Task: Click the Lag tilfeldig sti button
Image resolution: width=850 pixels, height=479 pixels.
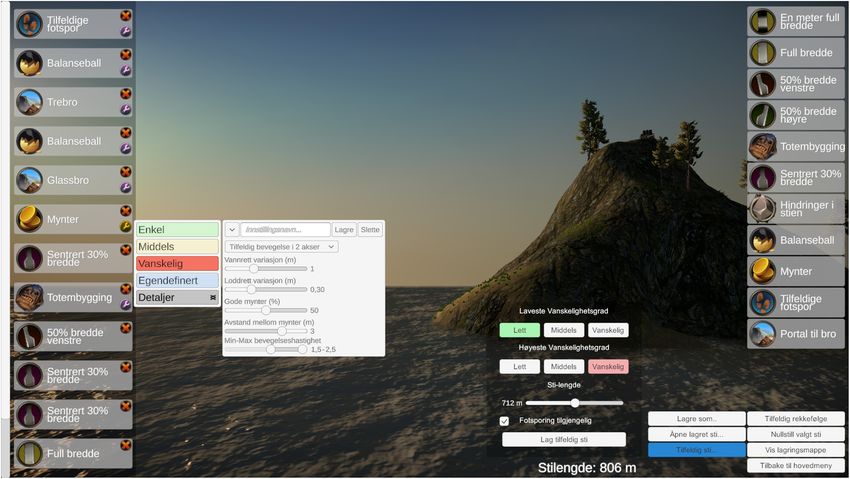Action: click(564, 439)
